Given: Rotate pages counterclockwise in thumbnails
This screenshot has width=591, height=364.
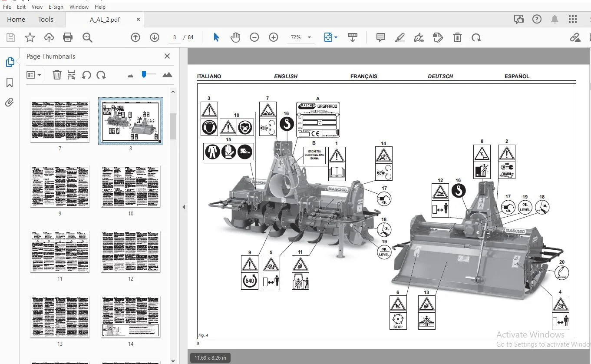Looking at the screenshot, I should 86,75.
